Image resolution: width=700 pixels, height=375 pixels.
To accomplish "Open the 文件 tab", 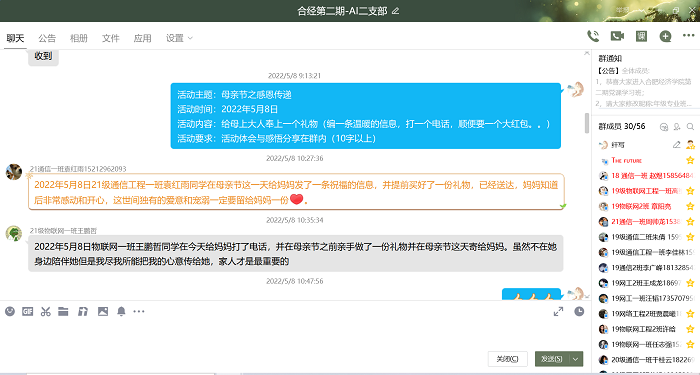I will 111,38.
